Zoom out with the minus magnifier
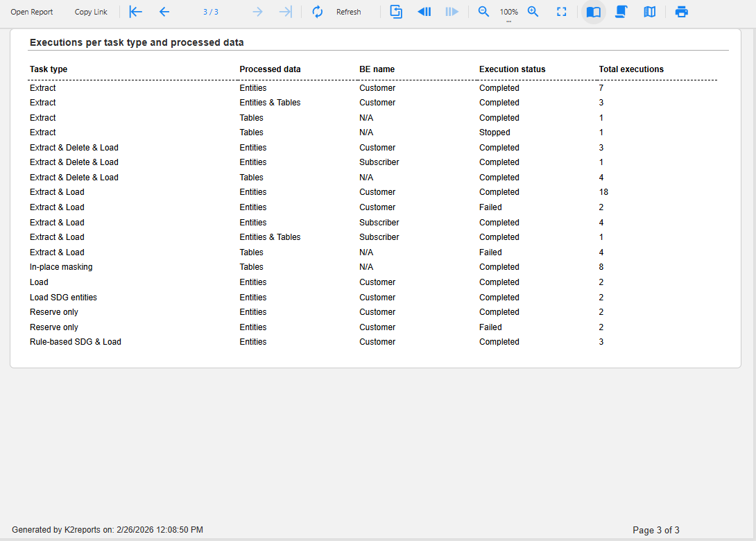Image resolution: width=756 pixels, height=541 pixels. 484,12
